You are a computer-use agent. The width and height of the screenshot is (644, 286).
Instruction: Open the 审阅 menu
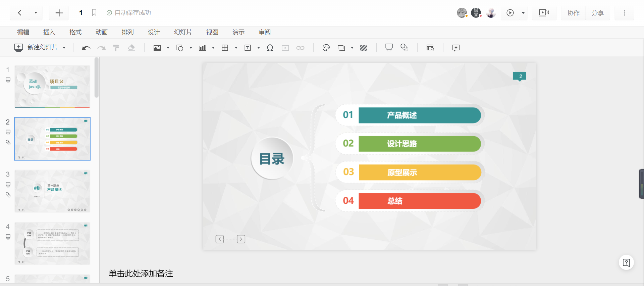click(x=265, y=32)
